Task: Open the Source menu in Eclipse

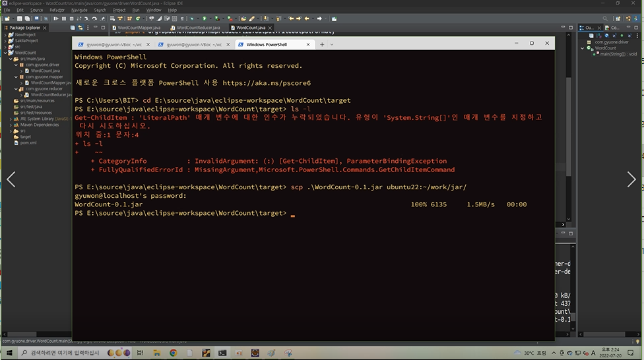Action: (x=36, y=10)
